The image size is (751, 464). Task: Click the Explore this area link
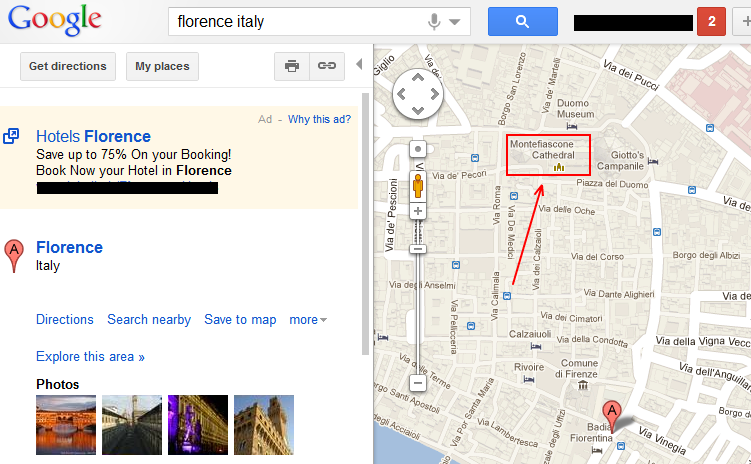coord(90,357)
